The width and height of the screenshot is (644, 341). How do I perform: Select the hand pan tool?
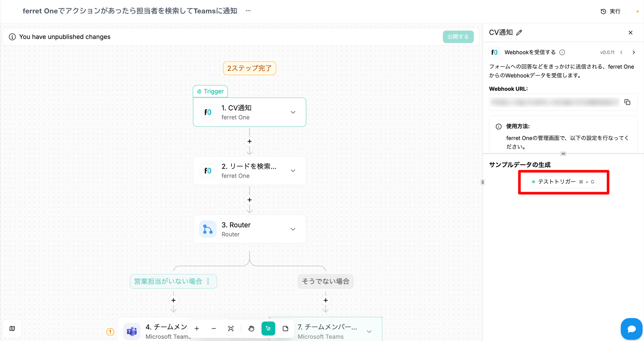[251, 328]
